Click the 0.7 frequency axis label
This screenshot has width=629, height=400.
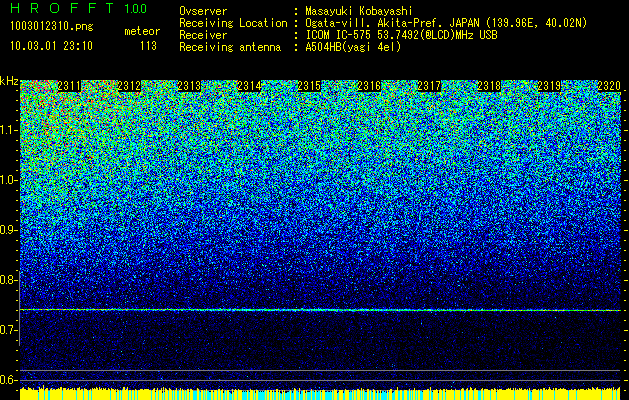point(8,330)
